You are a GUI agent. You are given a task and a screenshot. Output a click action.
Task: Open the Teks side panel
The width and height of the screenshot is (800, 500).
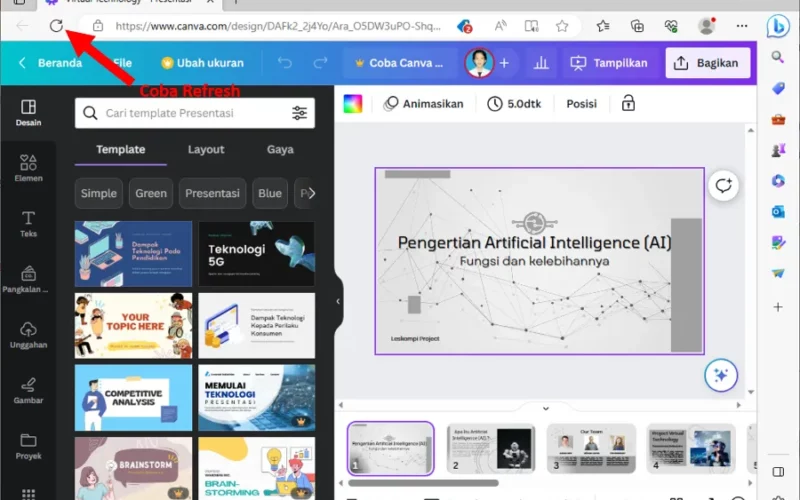pyautogui.click(x=28, y=224)
